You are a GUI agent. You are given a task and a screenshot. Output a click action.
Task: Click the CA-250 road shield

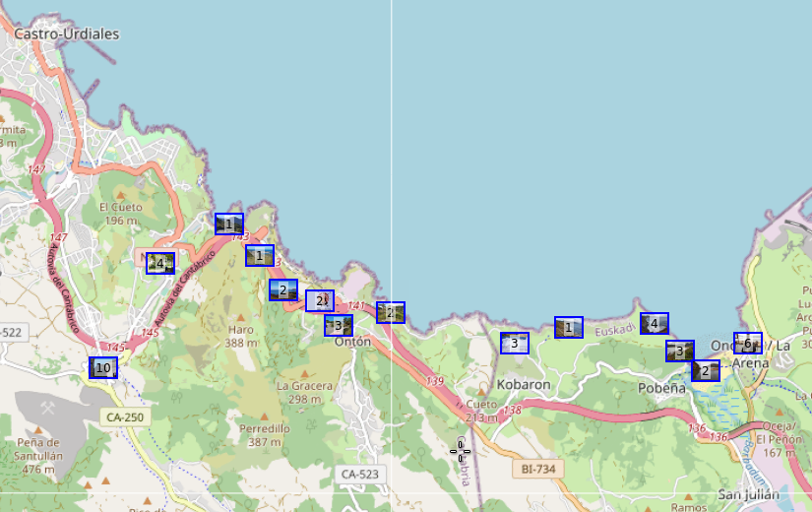pos(124,417)
